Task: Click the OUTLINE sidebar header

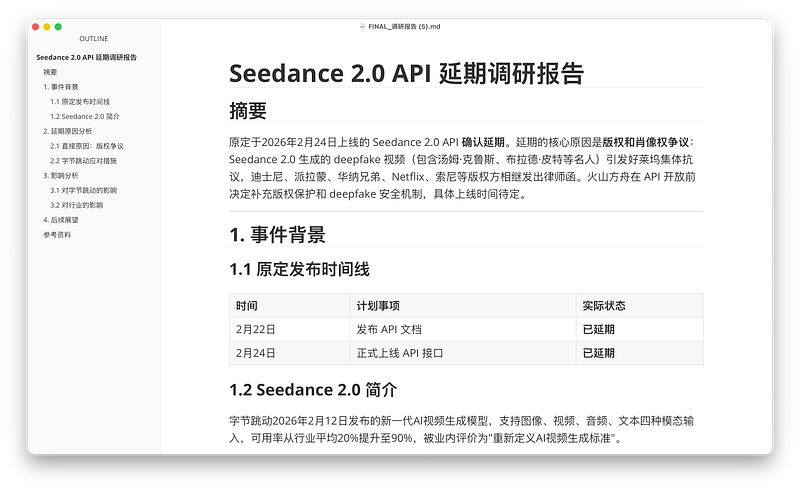Action: tap(94, 39)
